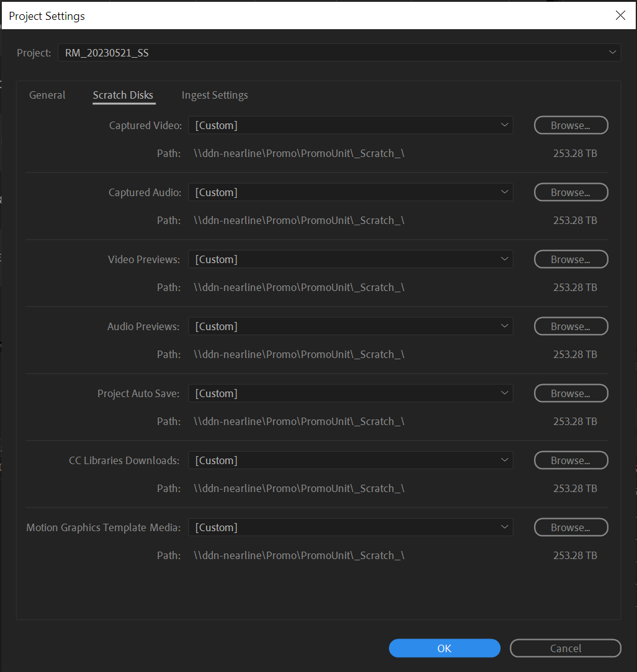The height and width of the screenshot is (672, 637).
Task: Browse for a Project Auto Save folder
Action: point(571,393)
